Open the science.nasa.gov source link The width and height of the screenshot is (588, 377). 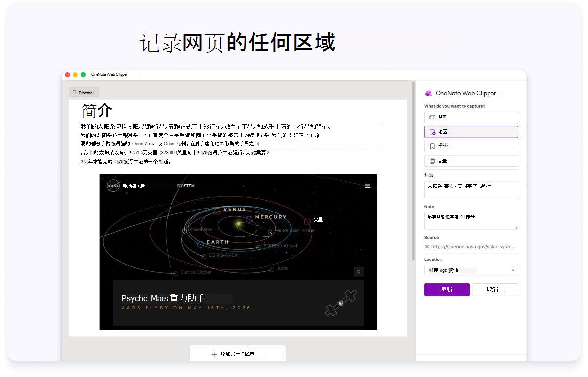[x=473, y=247]
